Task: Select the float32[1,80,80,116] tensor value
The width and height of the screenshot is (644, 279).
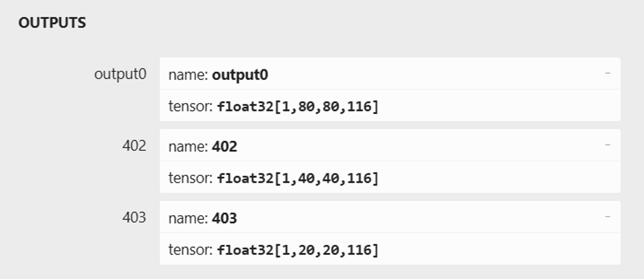Action: coord(298,107)
